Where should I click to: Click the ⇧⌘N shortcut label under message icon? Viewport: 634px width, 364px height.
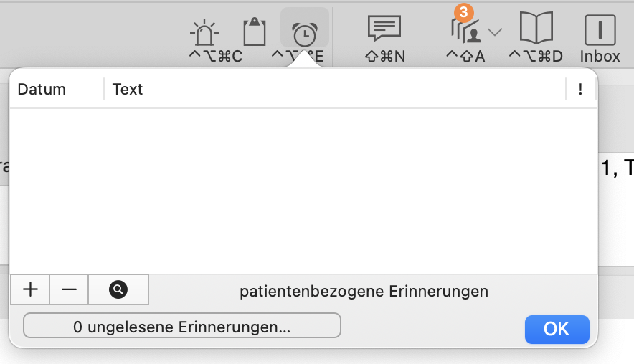click(x=385, y=56)
